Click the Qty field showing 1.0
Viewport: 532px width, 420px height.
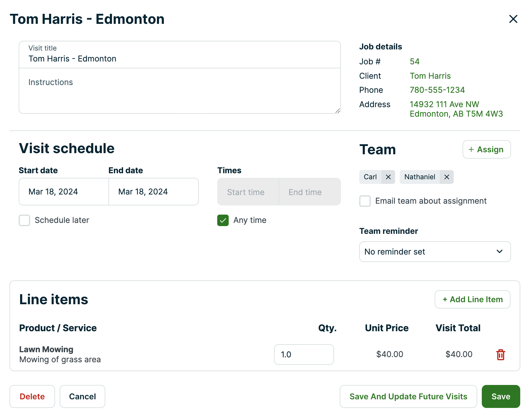pos(304,355)
